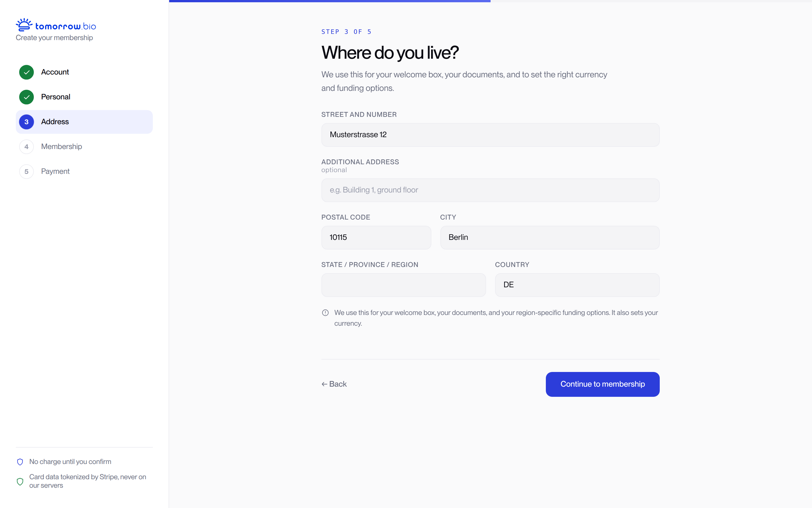Click the tomorrow.bio wordmark
The width and height of the screenshot is (812, 508).
[66, 26]
